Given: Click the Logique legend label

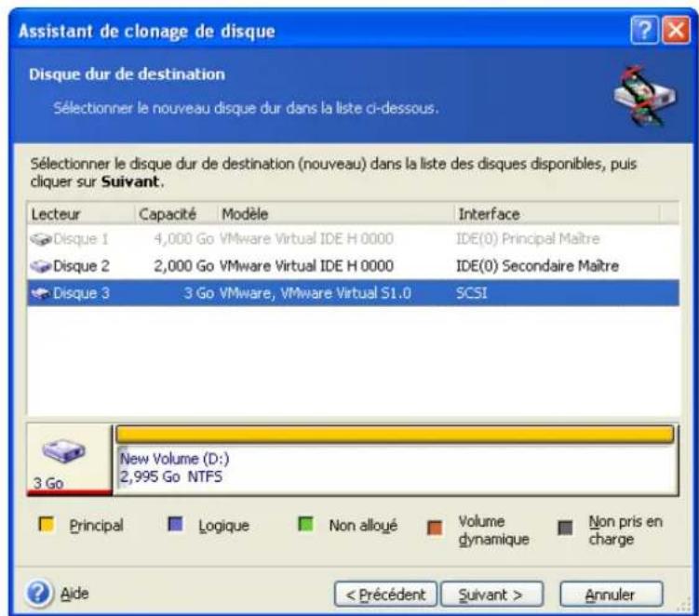Looking at the screenshot, I should 223,526.
